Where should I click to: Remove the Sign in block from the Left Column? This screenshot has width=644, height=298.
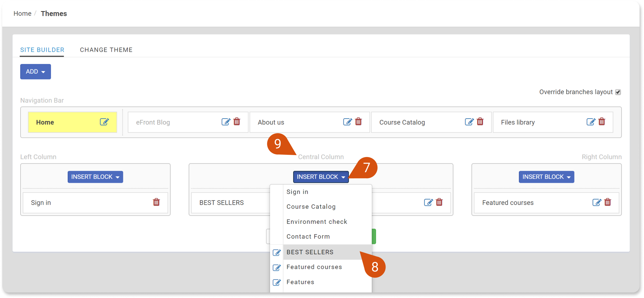click(x=156, y=202)
